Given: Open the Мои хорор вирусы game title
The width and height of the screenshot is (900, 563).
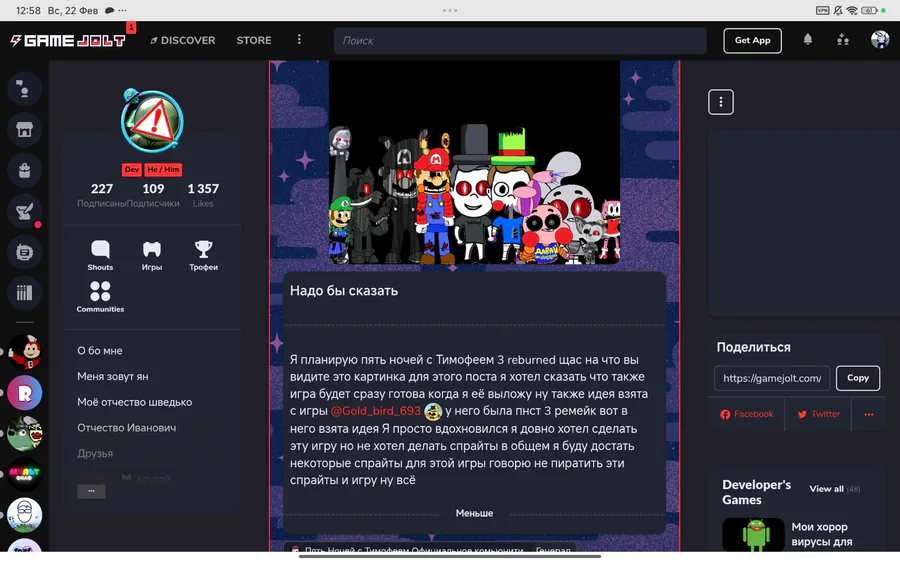Looking at the screenshot, I should (822, 534).
